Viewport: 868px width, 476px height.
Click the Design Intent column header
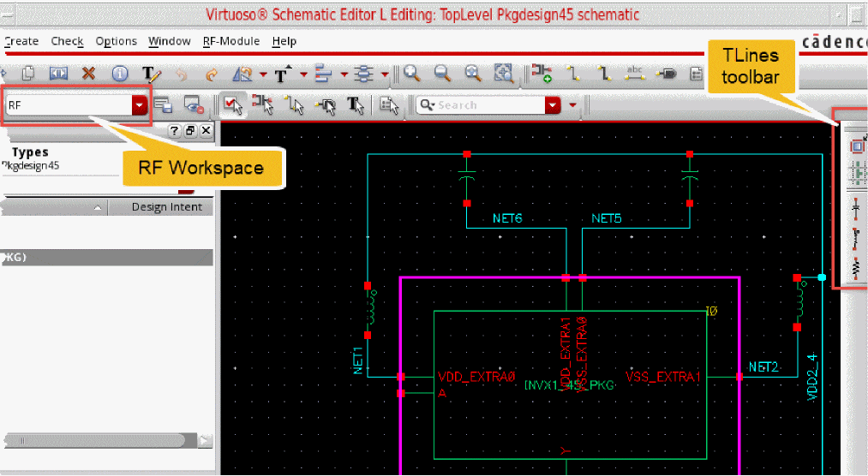(x=166, y=207)
